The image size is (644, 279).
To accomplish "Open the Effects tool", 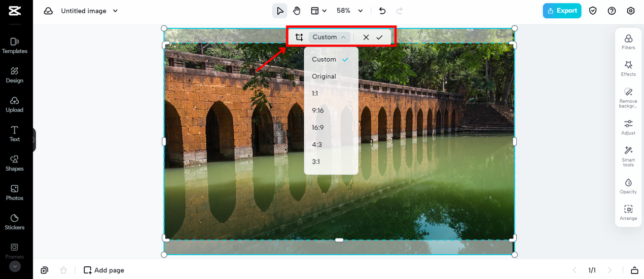I will (628, 68).
